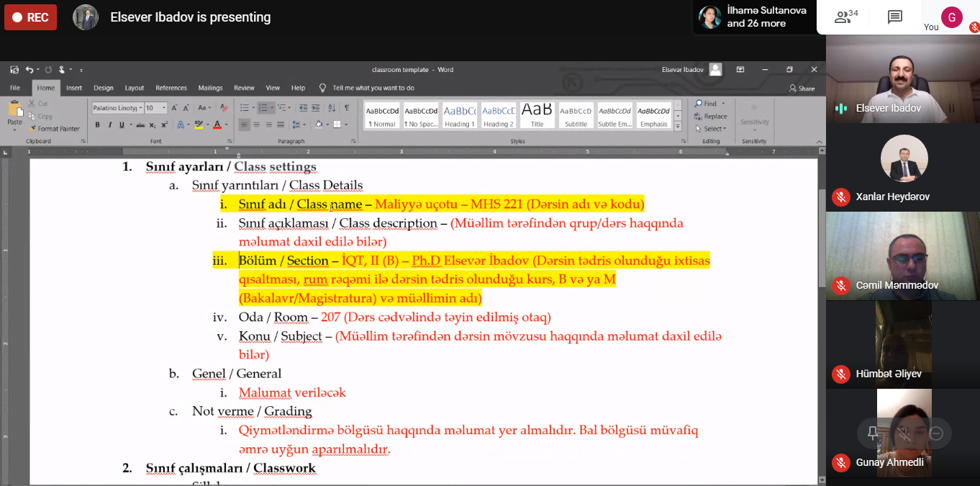
Task: Justify the paragraph text
Action: (x=281, y=125)
